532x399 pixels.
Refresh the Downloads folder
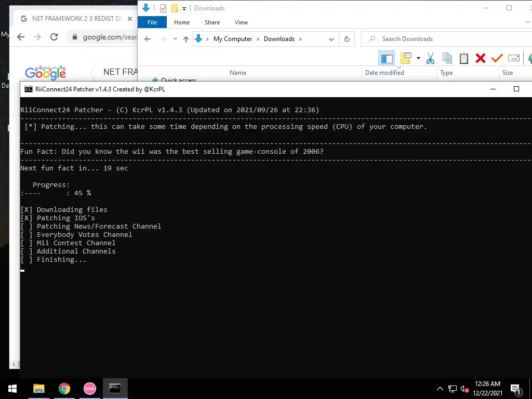(x=347, y=39)
